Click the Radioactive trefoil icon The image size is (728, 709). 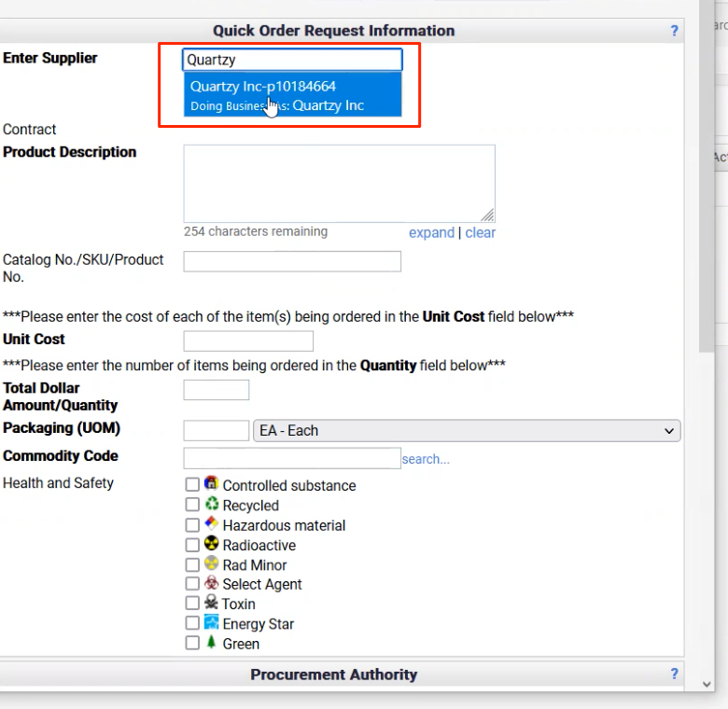pyautogui.click(x=211, y=543)
